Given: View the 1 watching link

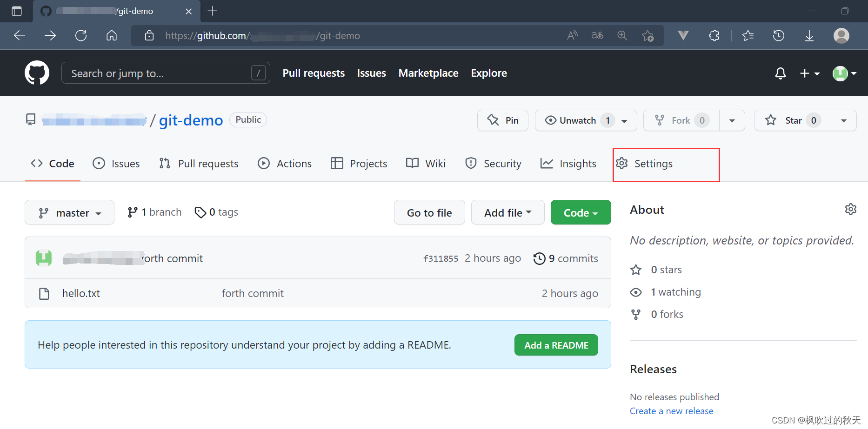Looking at the screenshot, I should tap(666, 292).
